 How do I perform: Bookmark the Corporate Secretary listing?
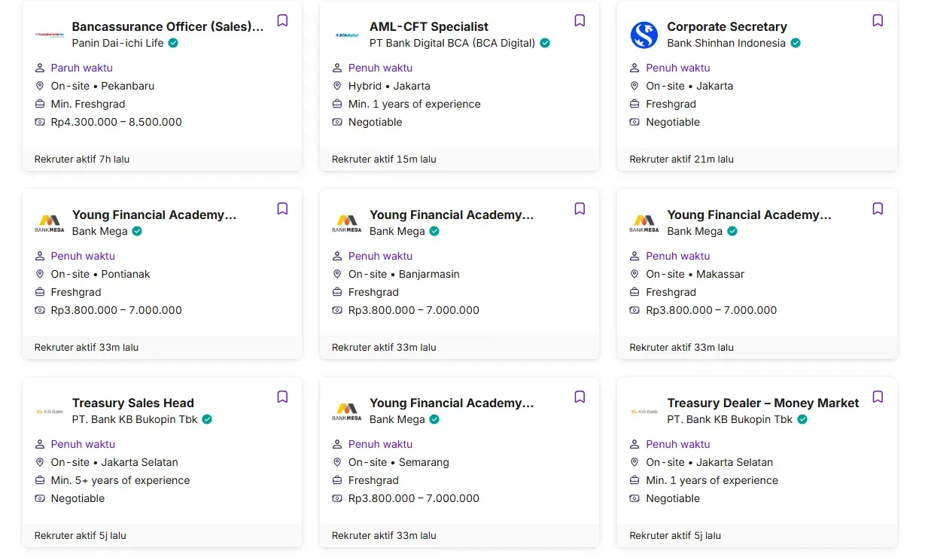click(x=878, y=20)
